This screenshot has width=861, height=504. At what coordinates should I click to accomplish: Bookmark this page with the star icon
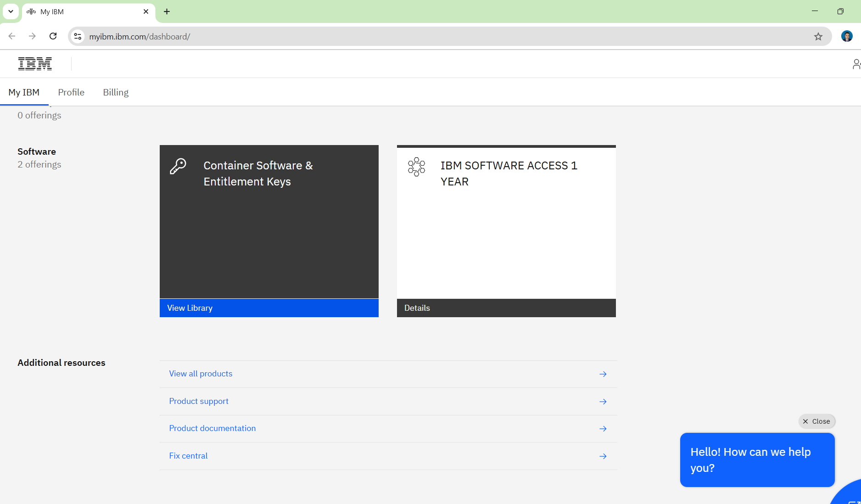pyautogui.click(x=818, y=37)
